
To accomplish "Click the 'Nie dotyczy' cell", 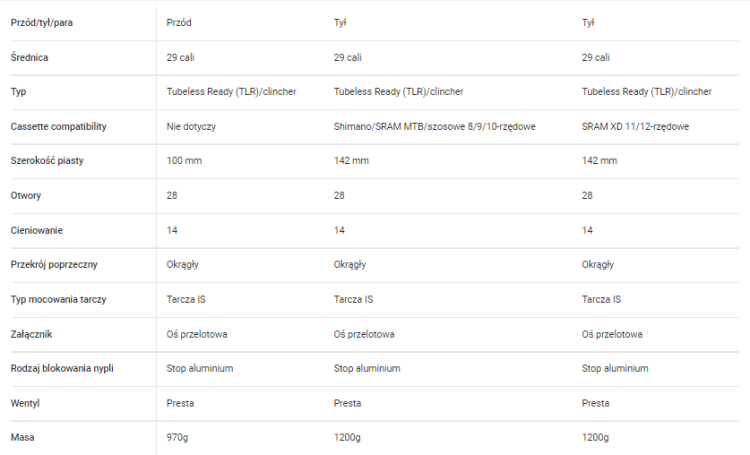I will (191, 127).
